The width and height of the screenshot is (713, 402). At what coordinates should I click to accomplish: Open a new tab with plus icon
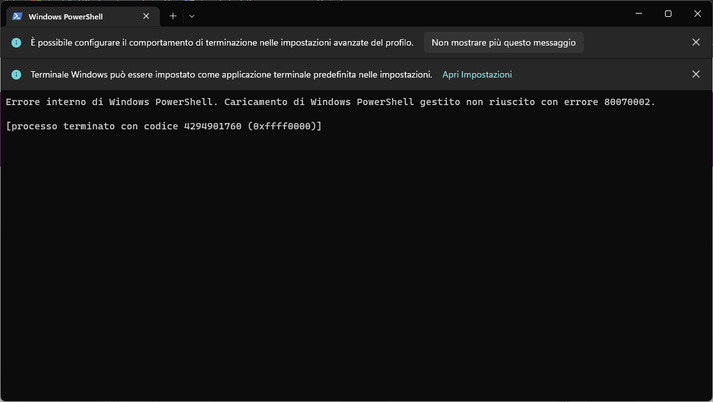pyautogui.click(x=173, y=16)
